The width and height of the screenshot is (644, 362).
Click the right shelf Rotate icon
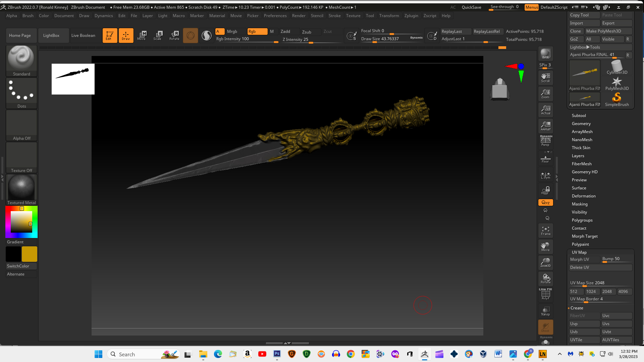pyautogui.click(x=545, y=279)
